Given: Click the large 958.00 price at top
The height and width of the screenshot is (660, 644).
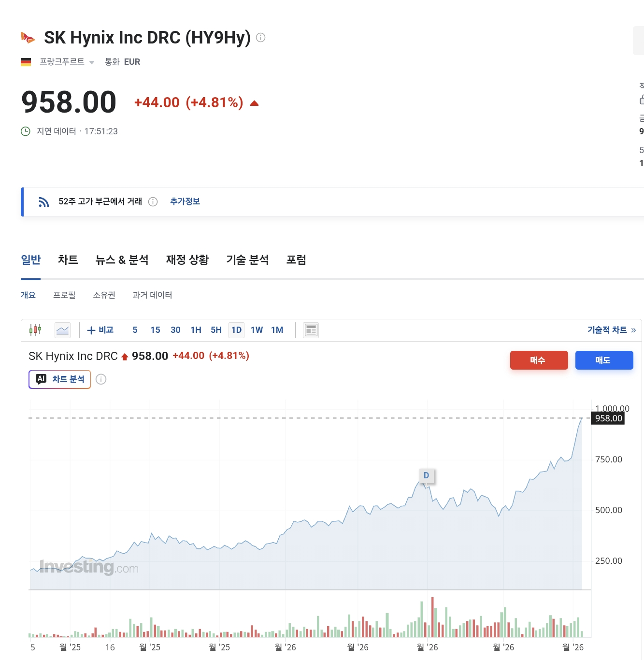Looking at the screenshot, I should (x=69, y=102).
